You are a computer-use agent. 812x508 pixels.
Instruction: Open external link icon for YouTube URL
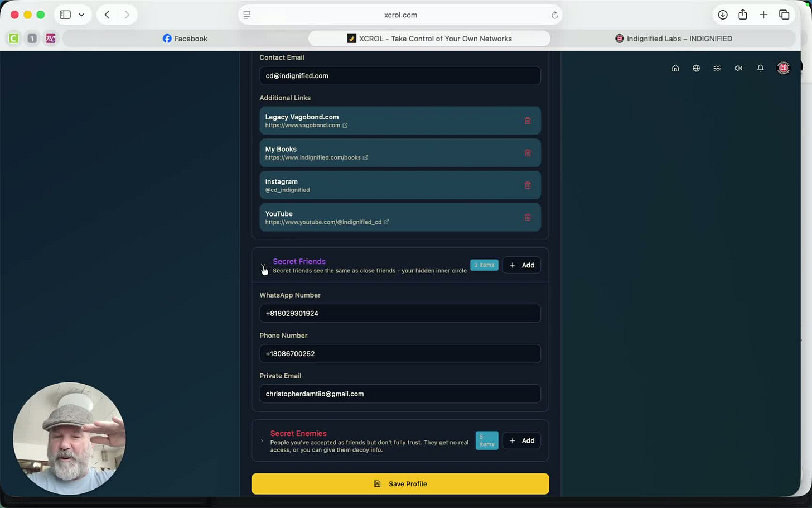[386, 222]
